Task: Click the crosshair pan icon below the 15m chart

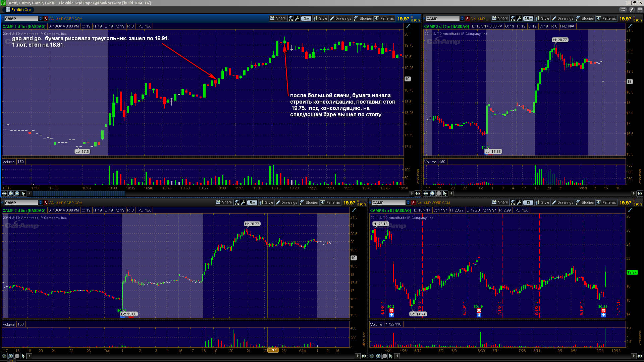Action: [426, 193]
